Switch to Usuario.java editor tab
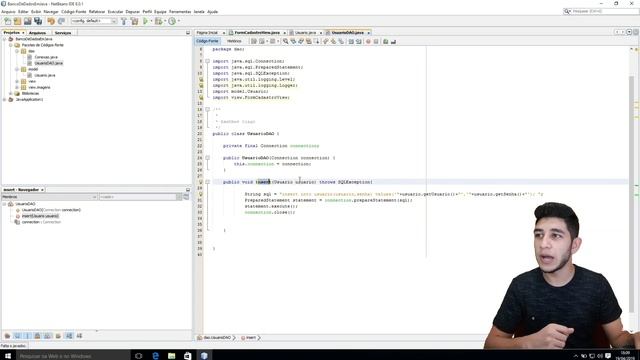 [305, 33]
